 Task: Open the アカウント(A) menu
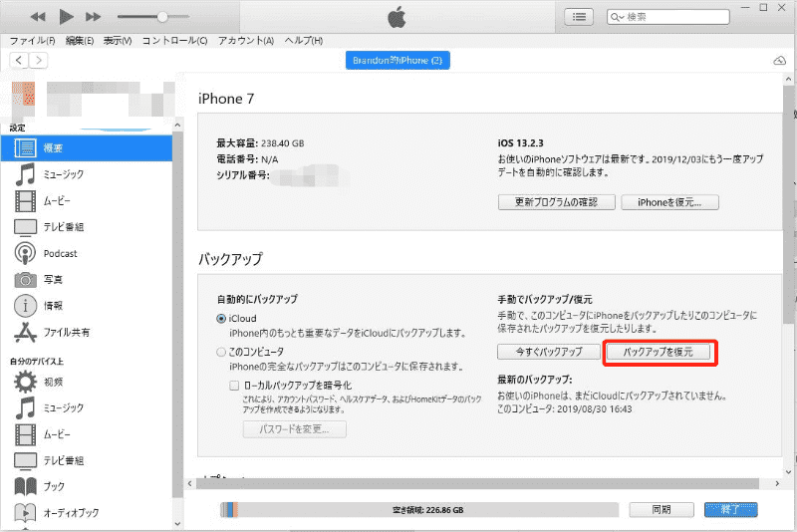click(x=246, y=41)
